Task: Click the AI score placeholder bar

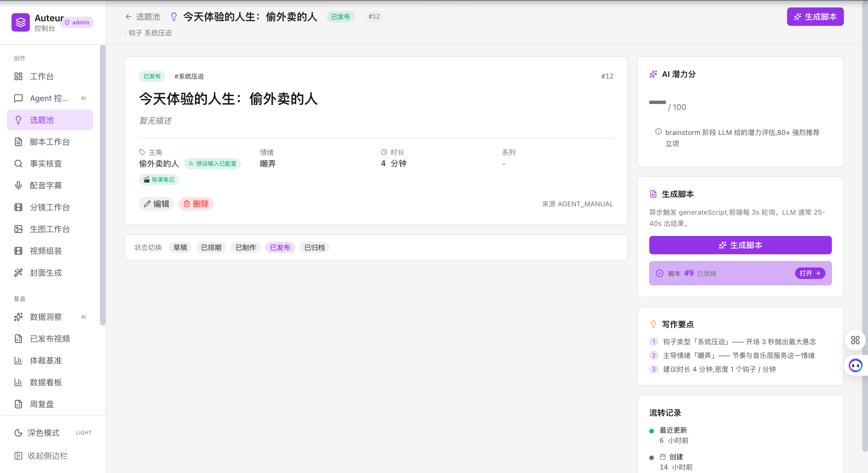Action: point(657,102)
